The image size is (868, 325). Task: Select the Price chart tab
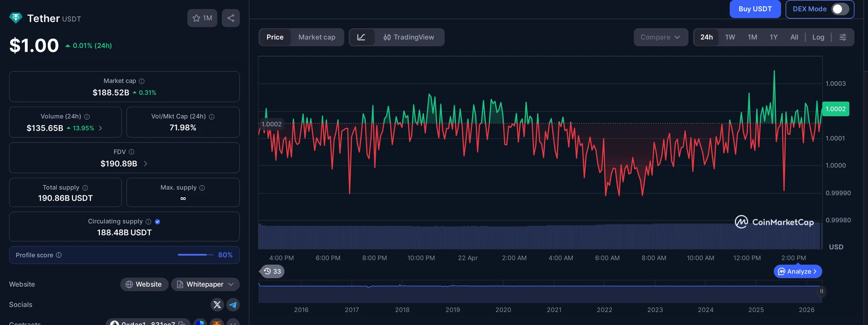[275, 37]
